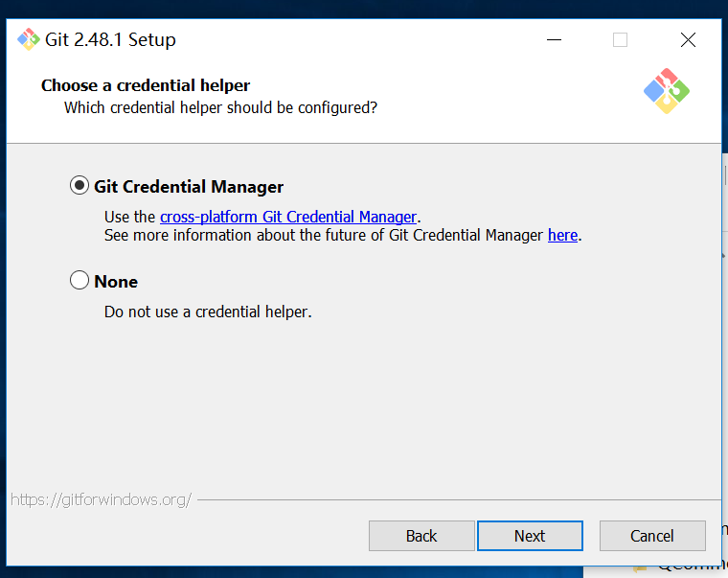Select the Git Credential Manager radio button
The height and width of the screenshot is (578, 728).
(80, 186)
